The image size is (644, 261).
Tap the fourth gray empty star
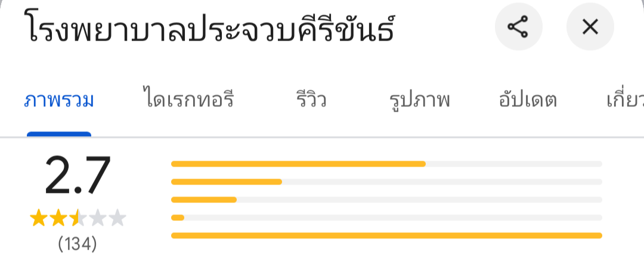(97, 219)
